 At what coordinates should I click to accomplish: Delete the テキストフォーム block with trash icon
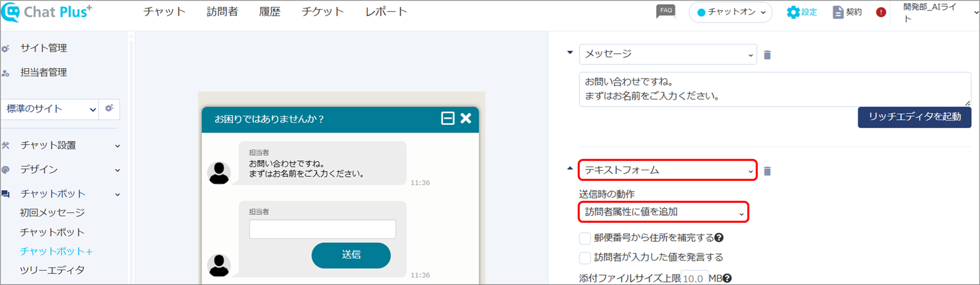pos(767,171)
